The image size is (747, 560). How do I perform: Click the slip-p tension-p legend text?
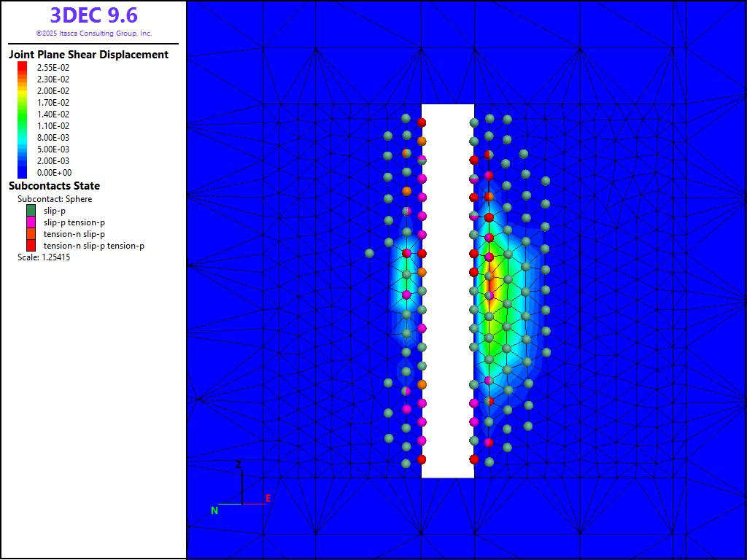click(x=74, y=222)
